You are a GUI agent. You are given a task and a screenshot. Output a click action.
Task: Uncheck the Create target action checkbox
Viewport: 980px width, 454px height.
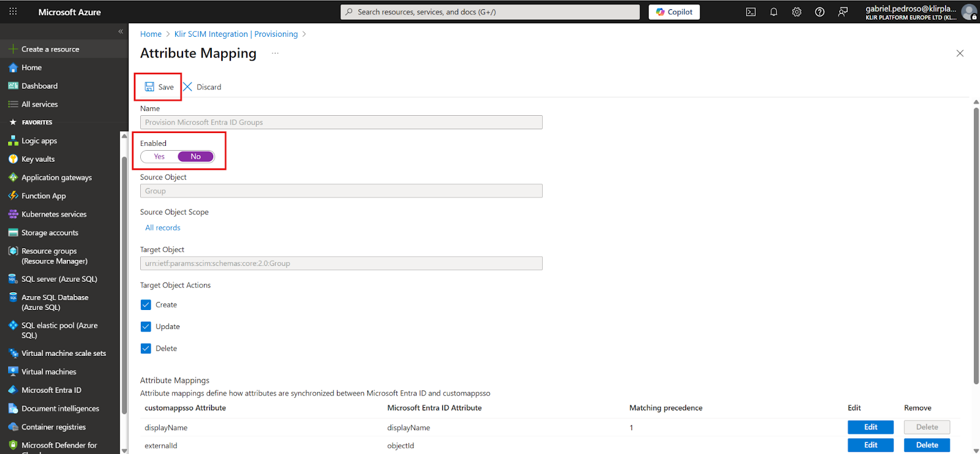tap(146, 305)
